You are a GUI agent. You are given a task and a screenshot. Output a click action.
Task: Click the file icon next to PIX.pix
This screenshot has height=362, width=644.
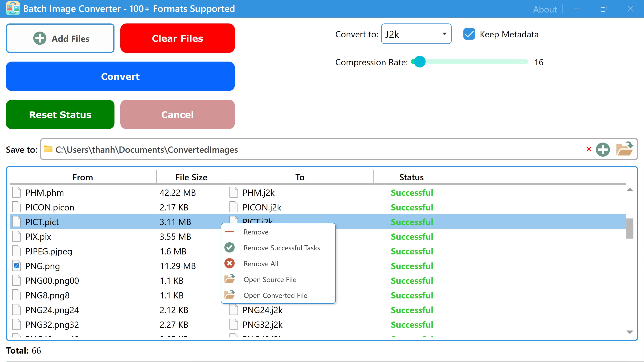pyautogui.click(x=16, y=236)
